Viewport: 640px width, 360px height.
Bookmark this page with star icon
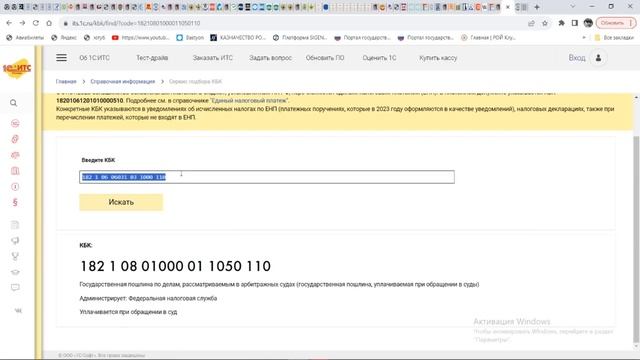tap(544, 23)
